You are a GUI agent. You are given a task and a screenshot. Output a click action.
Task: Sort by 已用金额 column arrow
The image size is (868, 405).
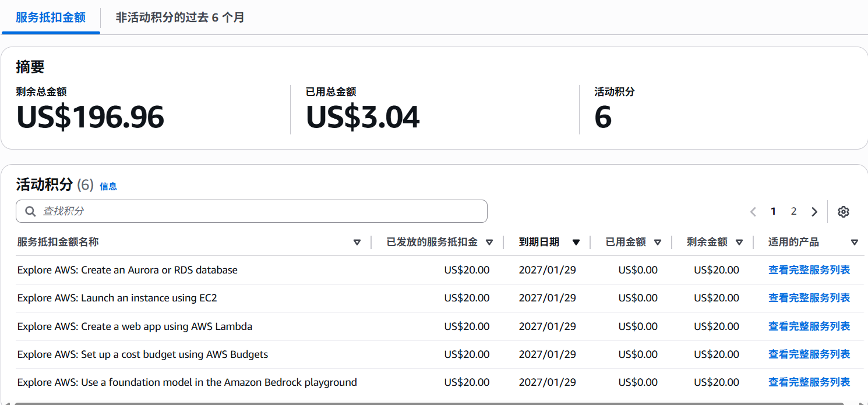[658, 243]
